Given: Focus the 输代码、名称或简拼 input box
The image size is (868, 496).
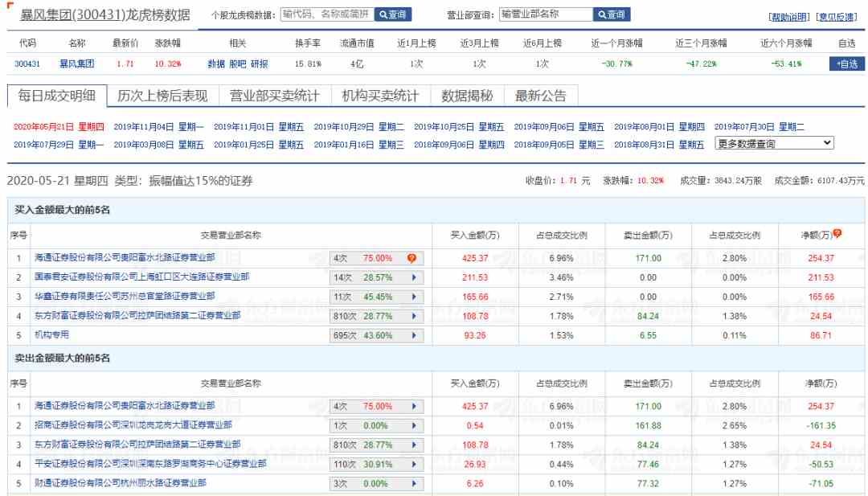Looking at the screenshot, I should point(327,14).
